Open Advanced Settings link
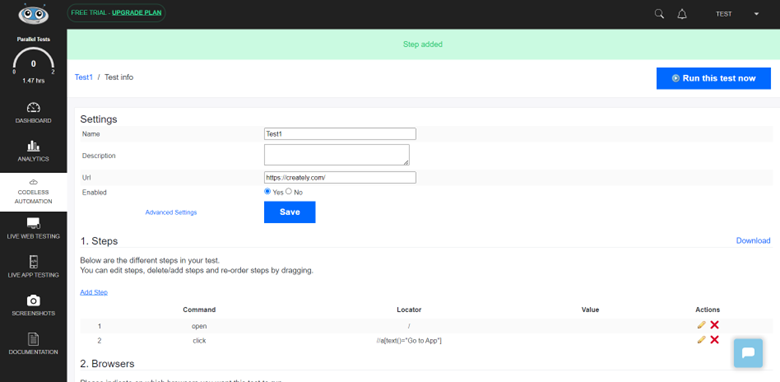 [171, 212]
